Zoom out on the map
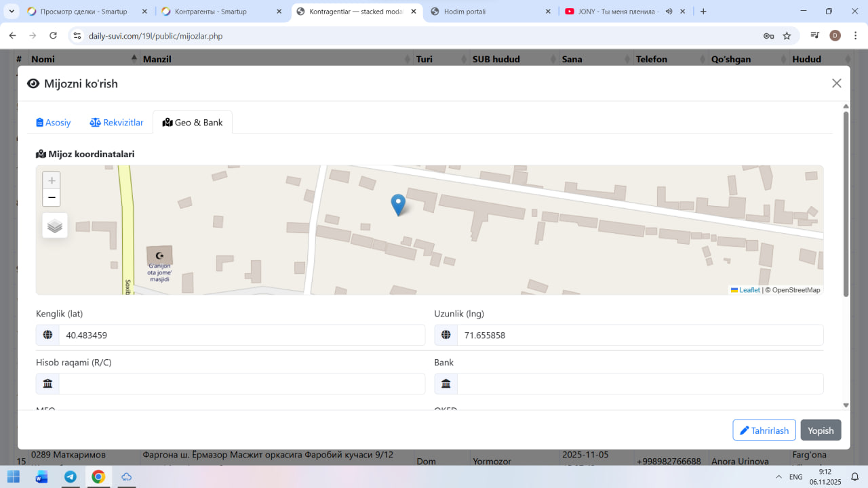Screen dimensions: 868x488 52,198
